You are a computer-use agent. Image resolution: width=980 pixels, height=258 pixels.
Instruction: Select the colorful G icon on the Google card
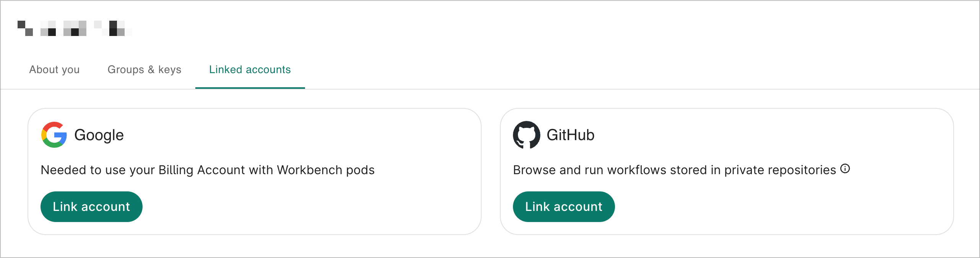pyautogui.click(x=54, y=135)
